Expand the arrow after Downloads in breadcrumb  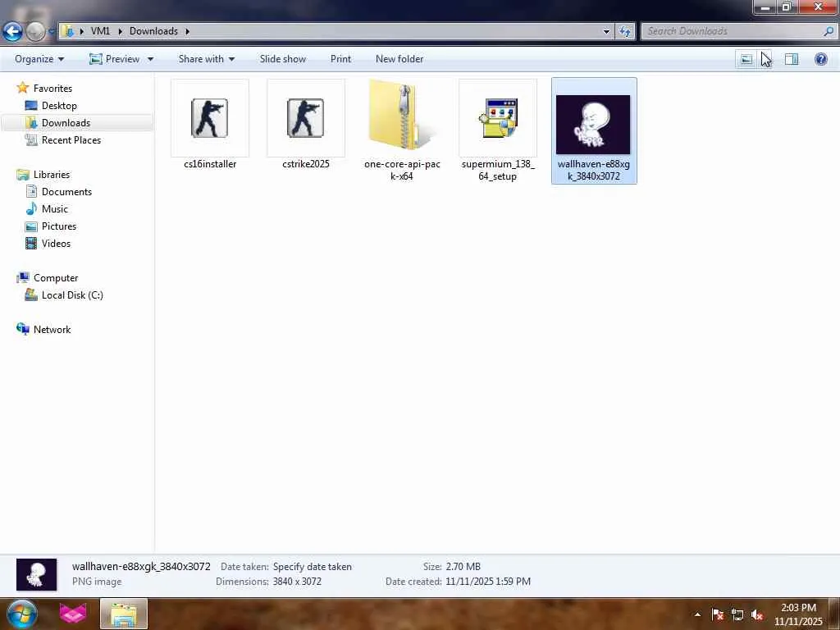pyautogui.click(x=188, y=31)
